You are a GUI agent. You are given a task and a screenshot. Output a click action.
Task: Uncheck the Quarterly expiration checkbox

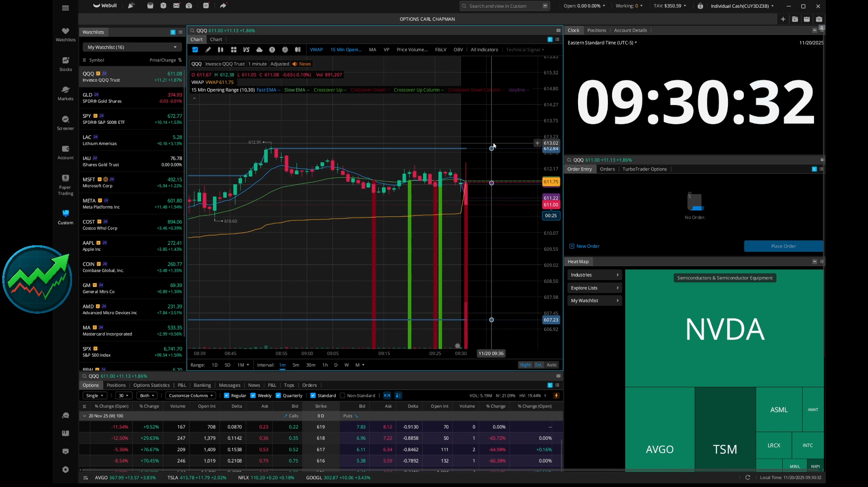tap(278, 395)
